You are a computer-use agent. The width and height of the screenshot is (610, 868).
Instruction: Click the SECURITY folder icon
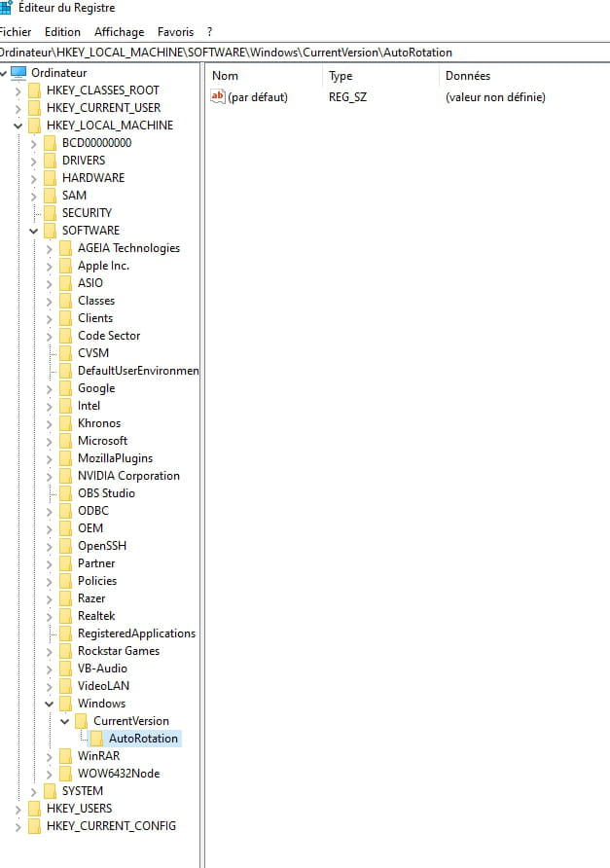click(x=51, y=213)
